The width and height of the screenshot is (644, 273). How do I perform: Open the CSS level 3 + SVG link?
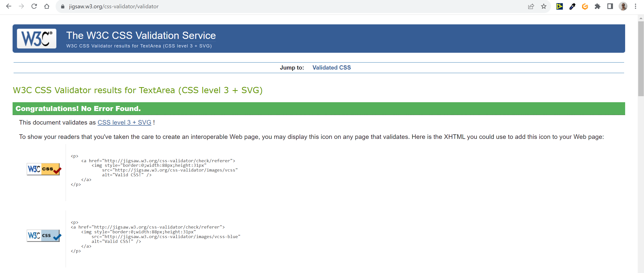(x=124, y=123)
